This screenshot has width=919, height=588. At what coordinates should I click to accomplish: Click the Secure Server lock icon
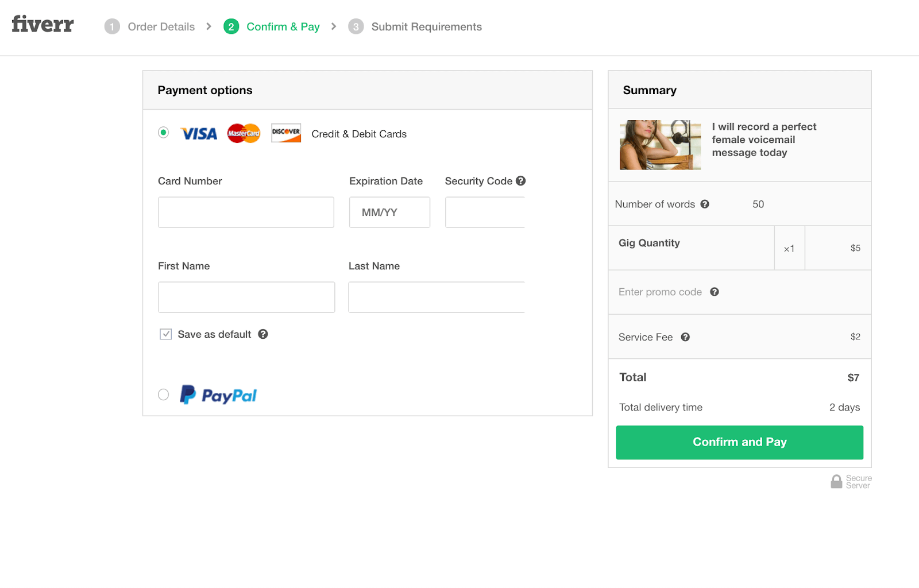[836, 481]
